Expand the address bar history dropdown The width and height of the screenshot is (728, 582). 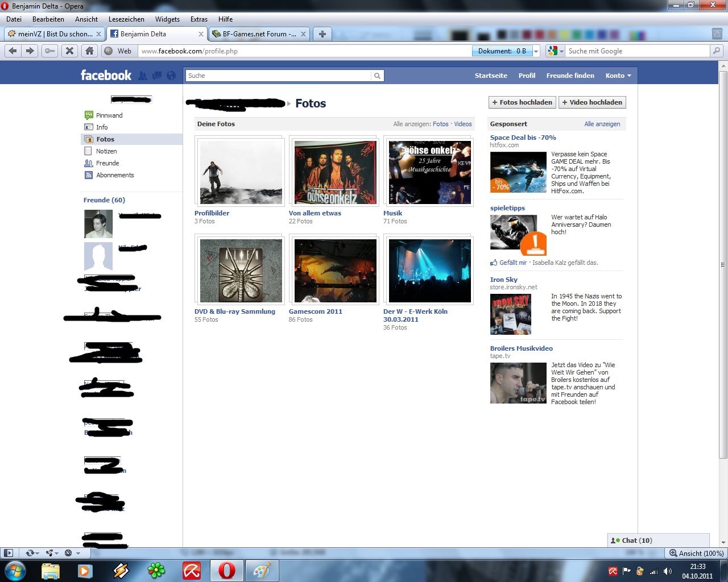[536, 51]
